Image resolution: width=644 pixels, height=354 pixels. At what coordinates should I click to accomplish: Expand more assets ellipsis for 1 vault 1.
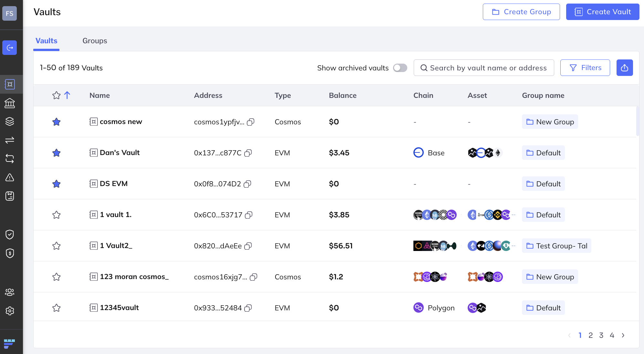(514, 215)
